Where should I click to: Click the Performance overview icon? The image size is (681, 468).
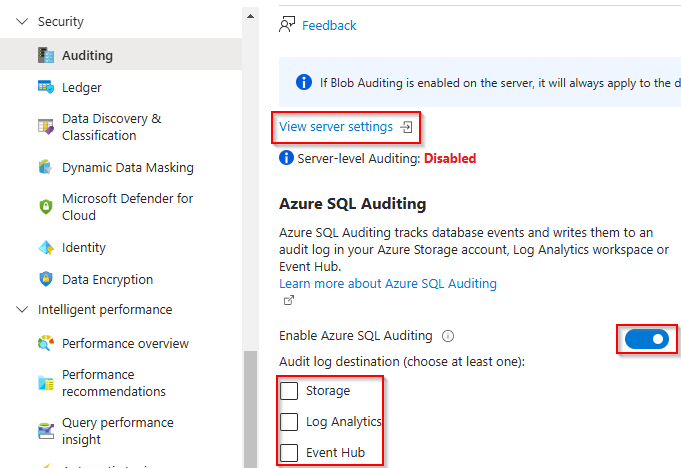coord(46,343)
